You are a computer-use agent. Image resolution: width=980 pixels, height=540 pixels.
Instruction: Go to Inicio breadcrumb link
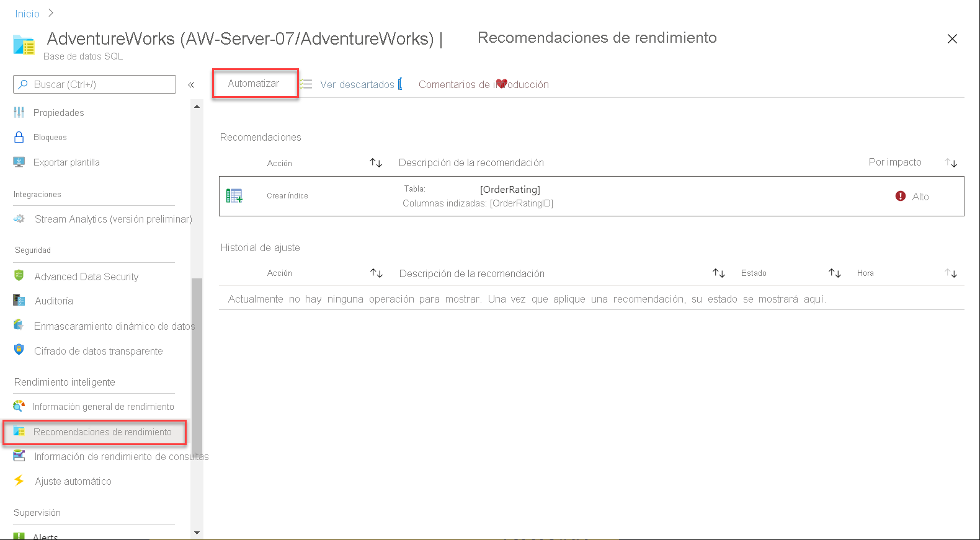pos(27,14)
